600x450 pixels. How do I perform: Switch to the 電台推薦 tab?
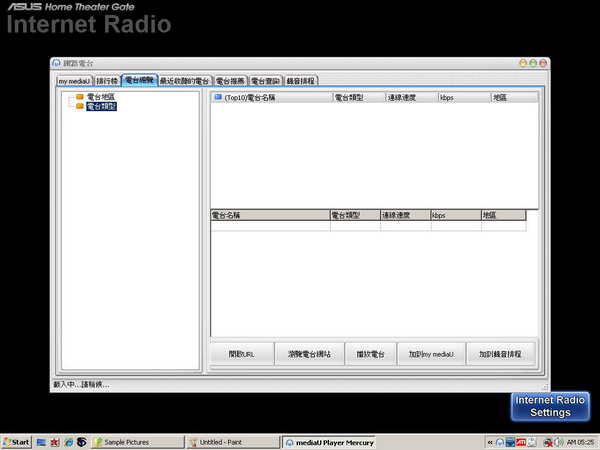230,81
